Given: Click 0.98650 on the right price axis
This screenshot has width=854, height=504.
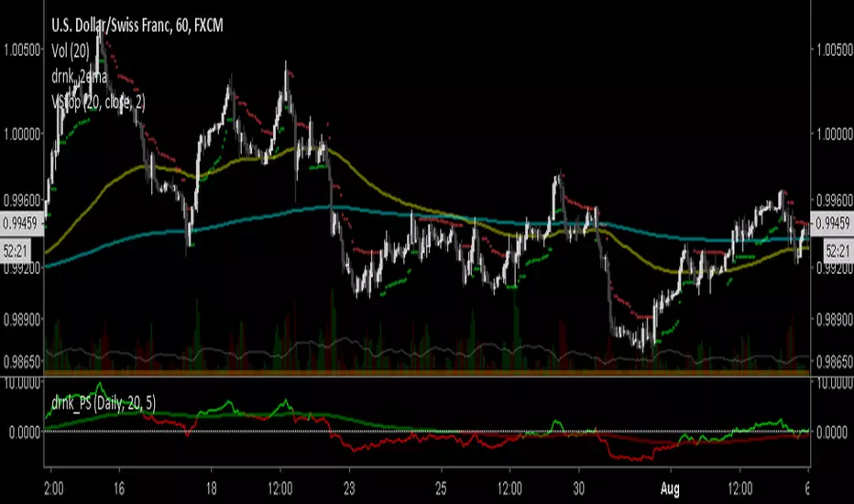Looking at the screenshot, I should tap(834, 361).
